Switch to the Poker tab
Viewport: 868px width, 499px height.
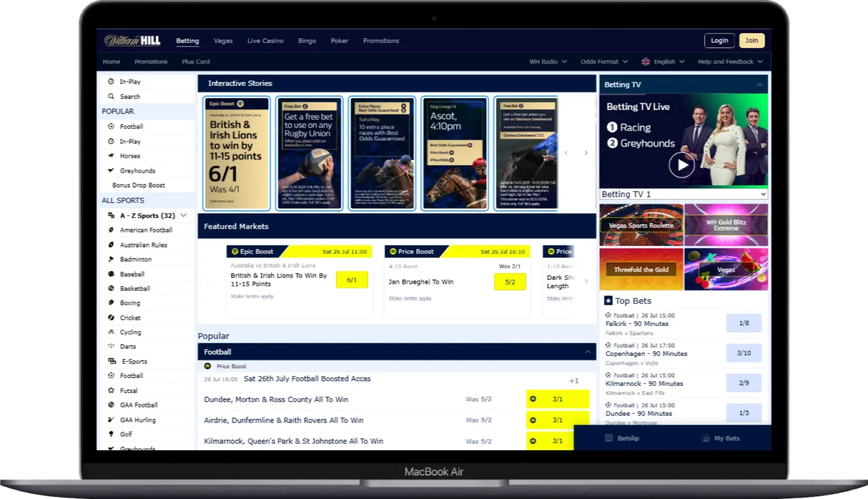point(339,41)
